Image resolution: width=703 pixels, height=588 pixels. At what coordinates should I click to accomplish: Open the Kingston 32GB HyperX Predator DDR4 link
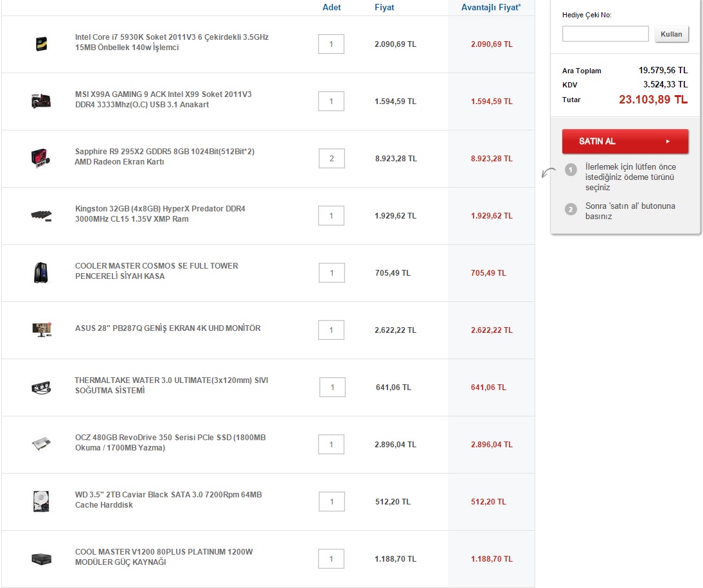tap(160, 213)
